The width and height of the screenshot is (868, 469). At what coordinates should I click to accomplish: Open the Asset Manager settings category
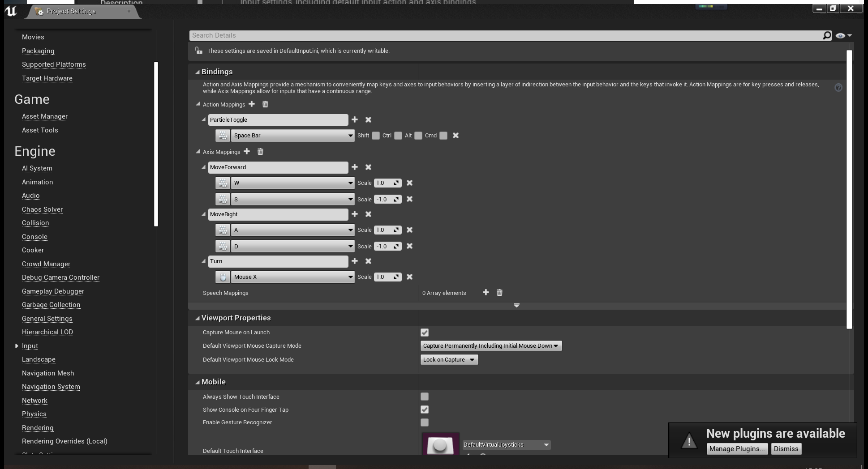coord(45,116)
